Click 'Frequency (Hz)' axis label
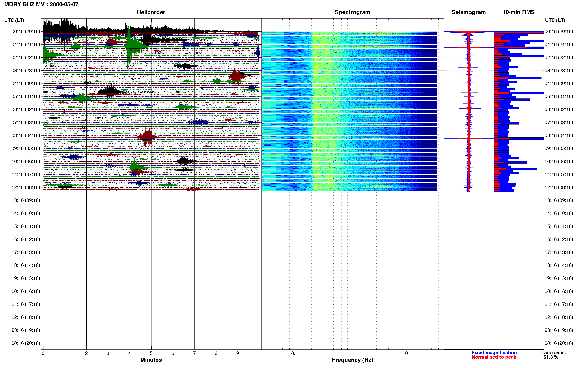The image size is (588, 368). coord(352,360)
